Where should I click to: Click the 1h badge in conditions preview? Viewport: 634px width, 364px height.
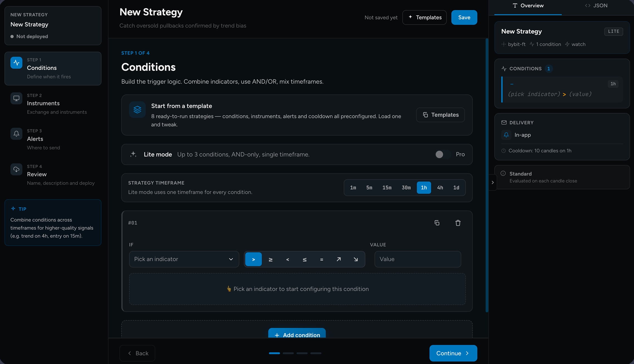coord(613,84)
